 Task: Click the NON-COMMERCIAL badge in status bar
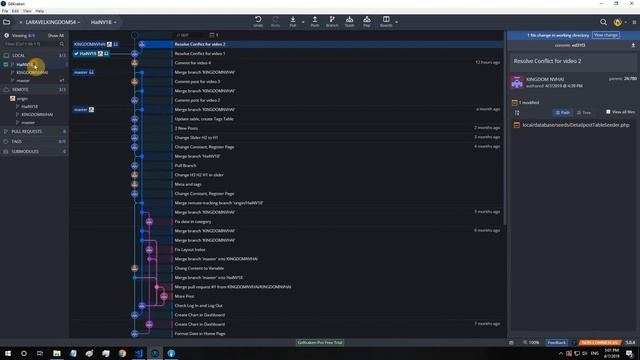[600, 342]
